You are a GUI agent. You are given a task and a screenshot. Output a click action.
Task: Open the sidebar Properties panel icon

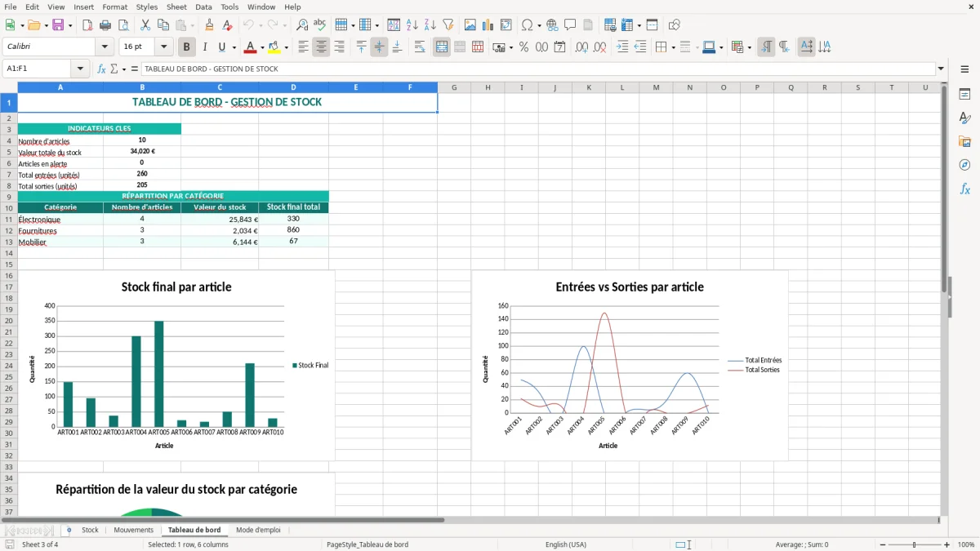tap(964, 95)
